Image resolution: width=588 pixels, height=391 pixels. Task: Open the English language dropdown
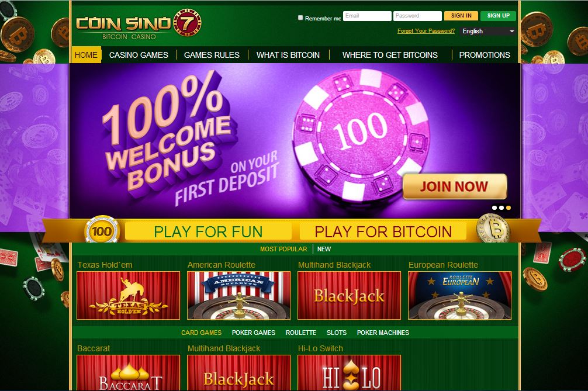tap(487, 31)
